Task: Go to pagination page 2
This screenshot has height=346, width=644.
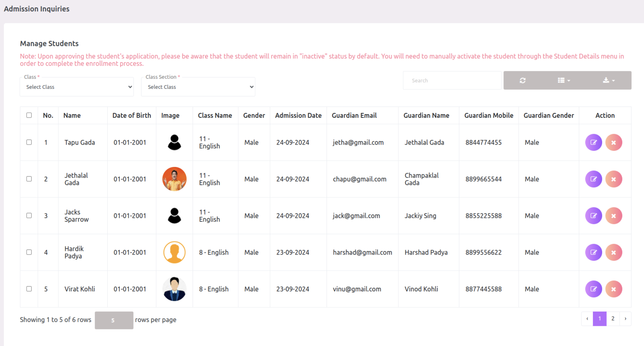Action: [613, 319]
